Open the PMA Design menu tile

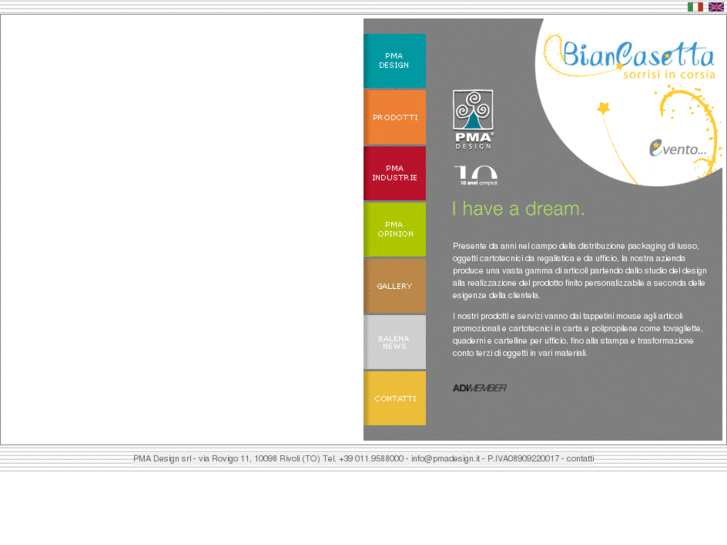[395, 61]
